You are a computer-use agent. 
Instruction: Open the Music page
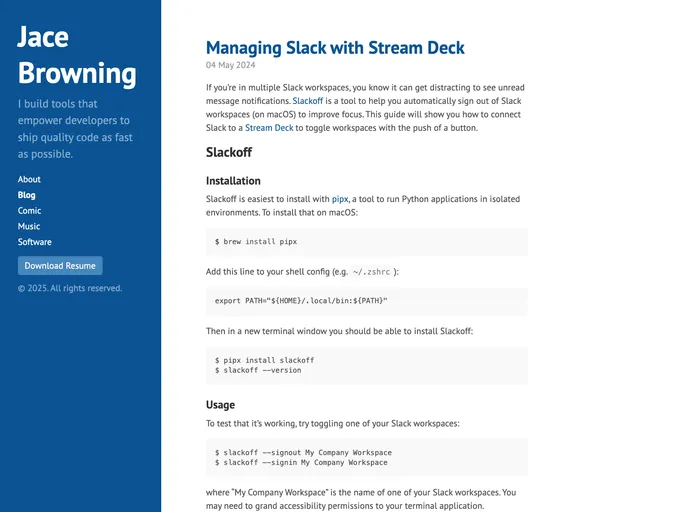pos(29,226)
